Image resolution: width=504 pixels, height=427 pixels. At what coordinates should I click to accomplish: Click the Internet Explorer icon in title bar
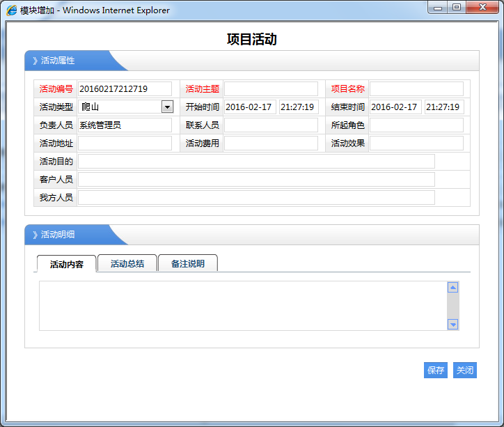point(12,10)
